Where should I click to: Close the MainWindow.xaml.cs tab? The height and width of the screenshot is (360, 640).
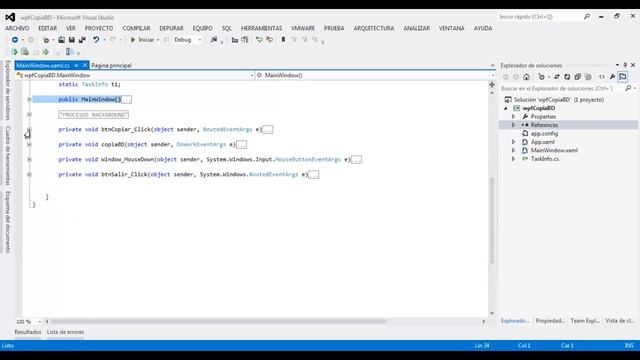pos(85,65)
